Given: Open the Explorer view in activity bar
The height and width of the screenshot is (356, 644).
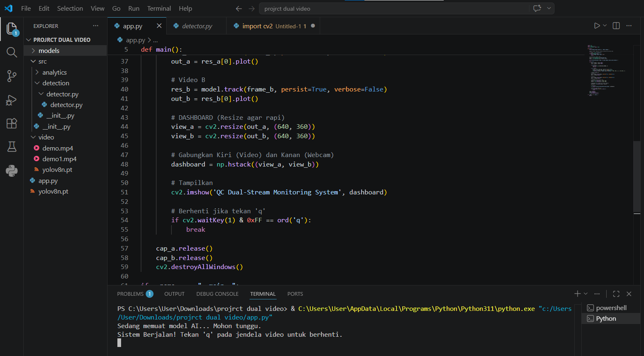Looking at the screenshot, I should (x=11, y=29).
